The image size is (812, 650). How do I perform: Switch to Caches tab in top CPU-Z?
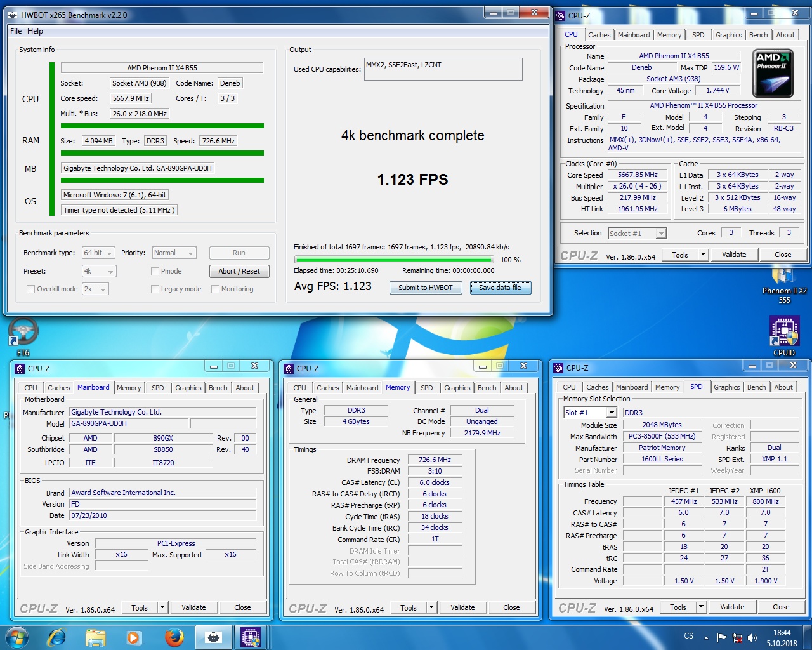pyautogui.click(x=599, y=35)
